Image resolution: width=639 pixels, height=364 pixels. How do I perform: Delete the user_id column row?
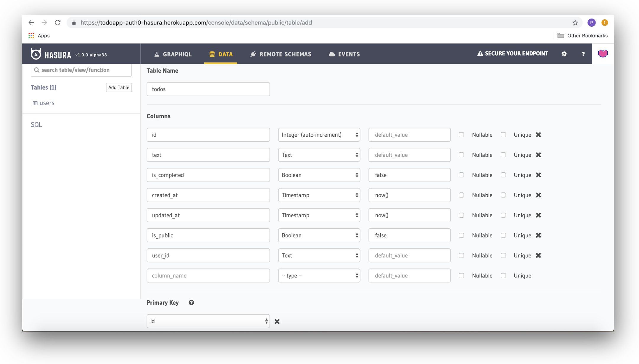(x=538, y=255)
